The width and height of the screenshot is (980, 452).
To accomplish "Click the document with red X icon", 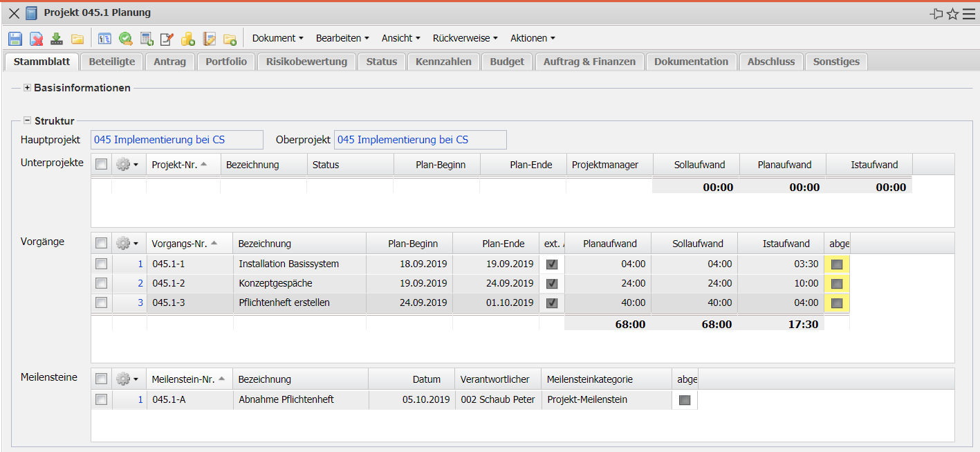I will [x=36, y=39].
